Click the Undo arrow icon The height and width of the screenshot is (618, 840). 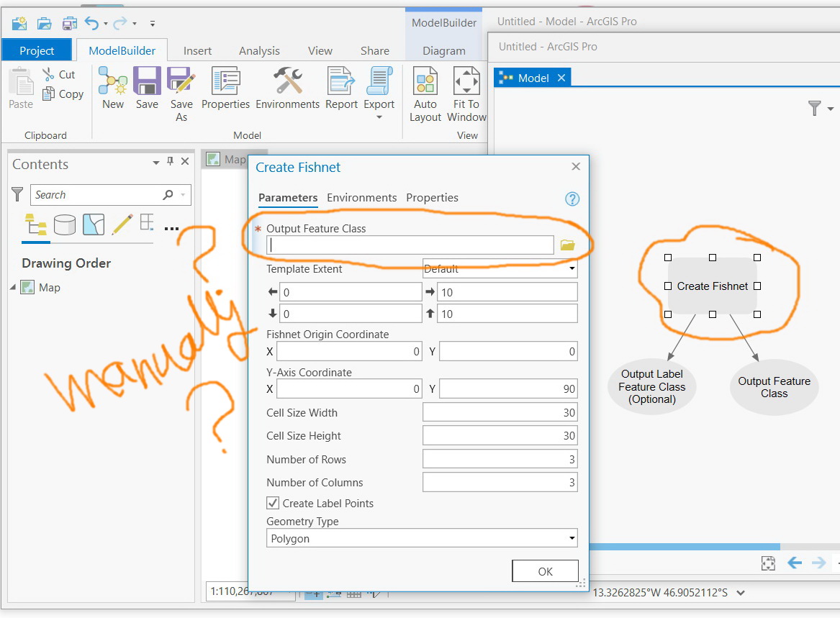(91, 24)
